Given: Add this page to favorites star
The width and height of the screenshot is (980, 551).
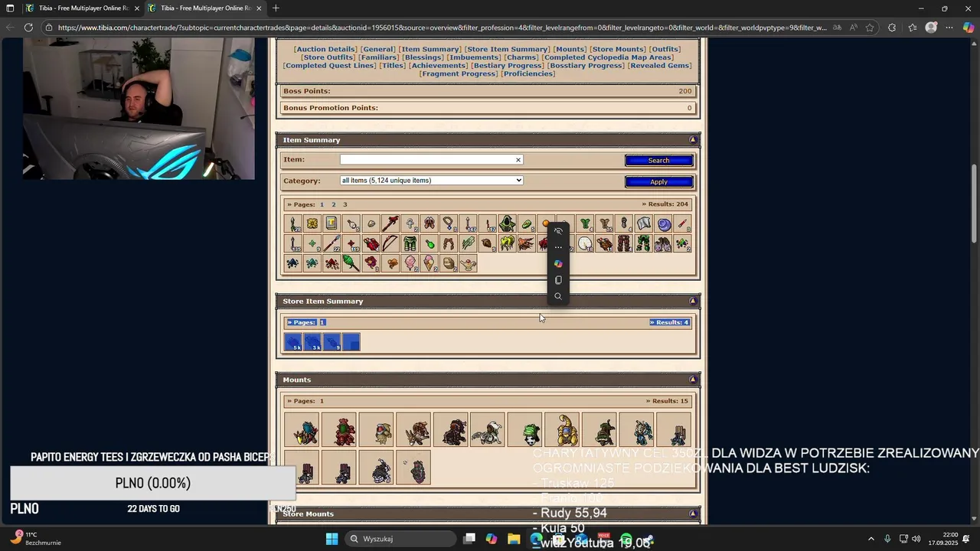Looking at the screenshot, I should pos(870,28).
